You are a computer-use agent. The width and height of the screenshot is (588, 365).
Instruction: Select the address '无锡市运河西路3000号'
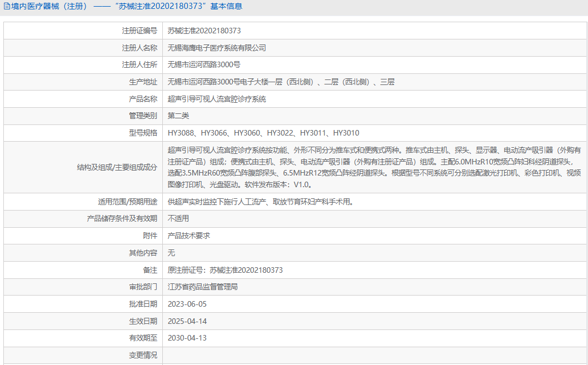point(204,65)
